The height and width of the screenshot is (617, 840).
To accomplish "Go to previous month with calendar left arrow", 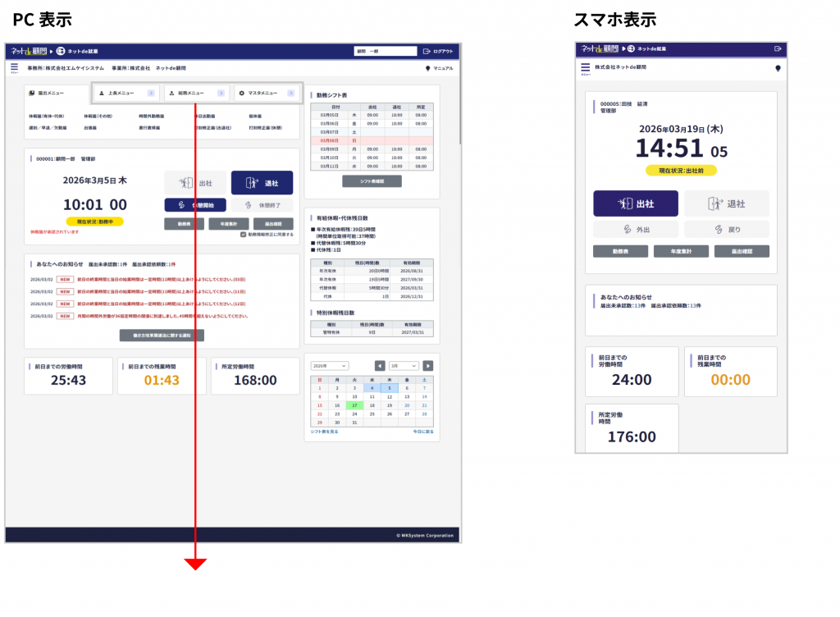I will coord(380,365).
